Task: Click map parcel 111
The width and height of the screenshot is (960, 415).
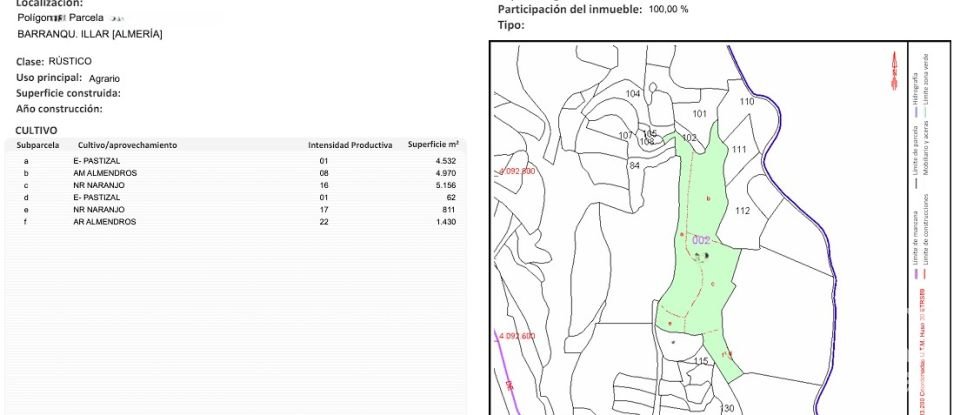Action: pyautogui.click(x=739, y=149)
